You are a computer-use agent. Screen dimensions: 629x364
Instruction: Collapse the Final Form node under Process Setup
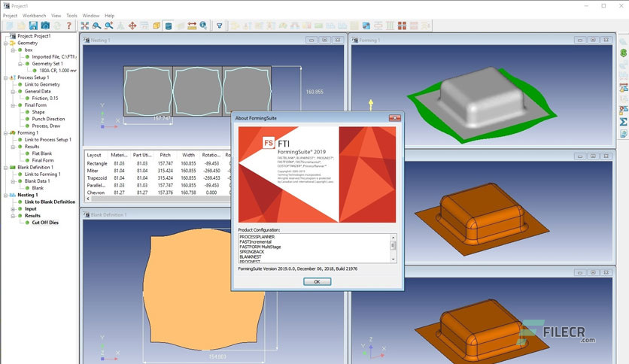[x=13, y=105]
